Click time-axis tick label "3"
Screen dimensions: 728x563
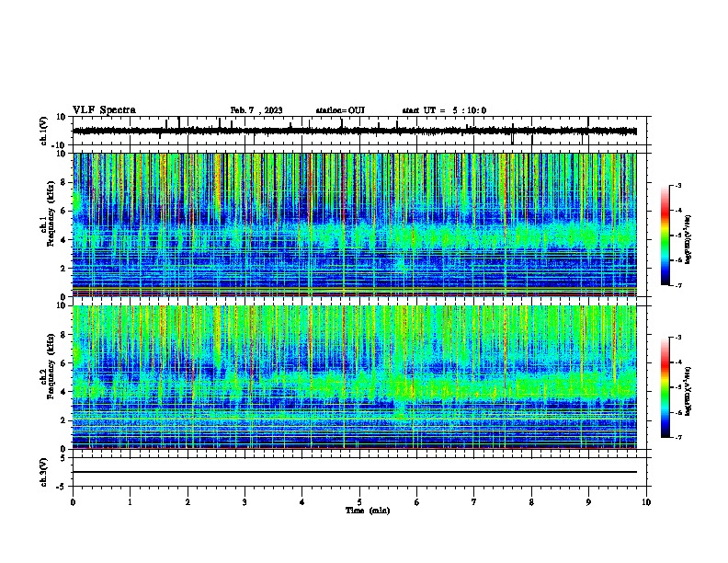click(245, 502)
